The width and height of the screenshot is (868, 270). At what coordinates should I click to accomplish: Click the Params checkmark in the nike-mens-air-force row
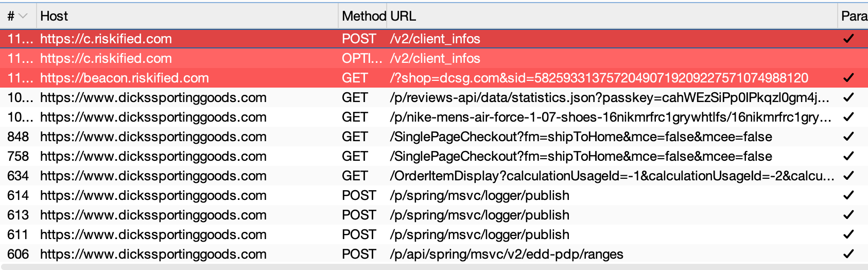coord(848,117)
